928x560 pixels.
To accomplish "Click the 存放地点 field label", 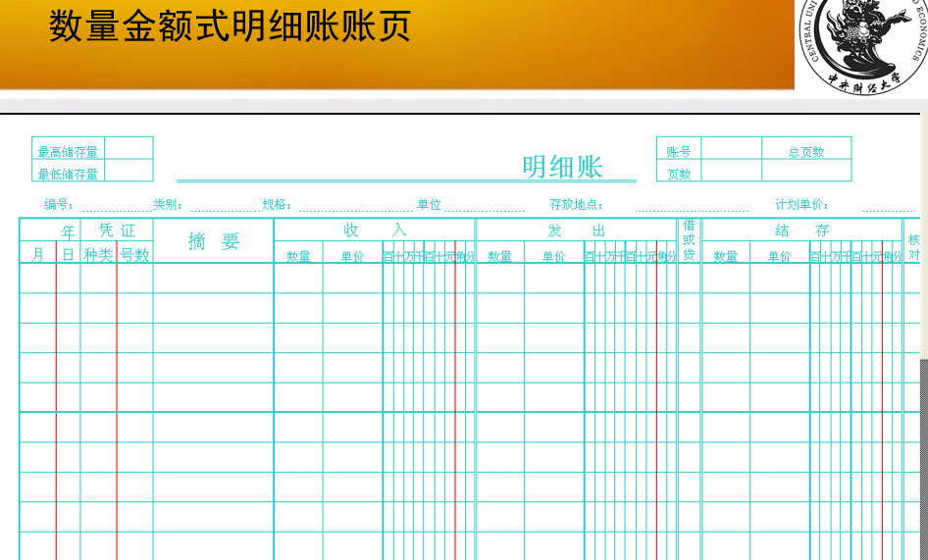I will tap(577, 205).
